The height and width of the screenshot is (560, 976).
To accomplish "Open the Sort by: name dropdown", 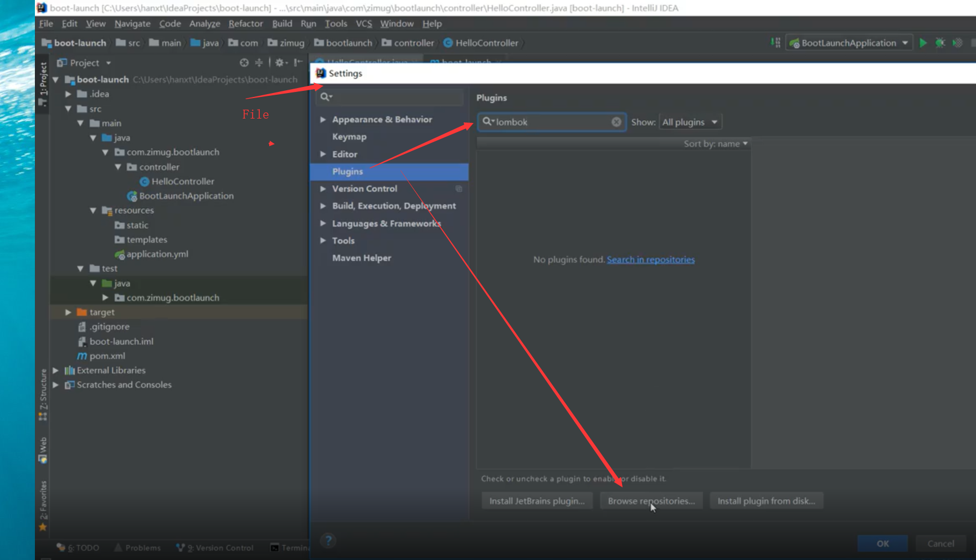I will tap(716, 143).
